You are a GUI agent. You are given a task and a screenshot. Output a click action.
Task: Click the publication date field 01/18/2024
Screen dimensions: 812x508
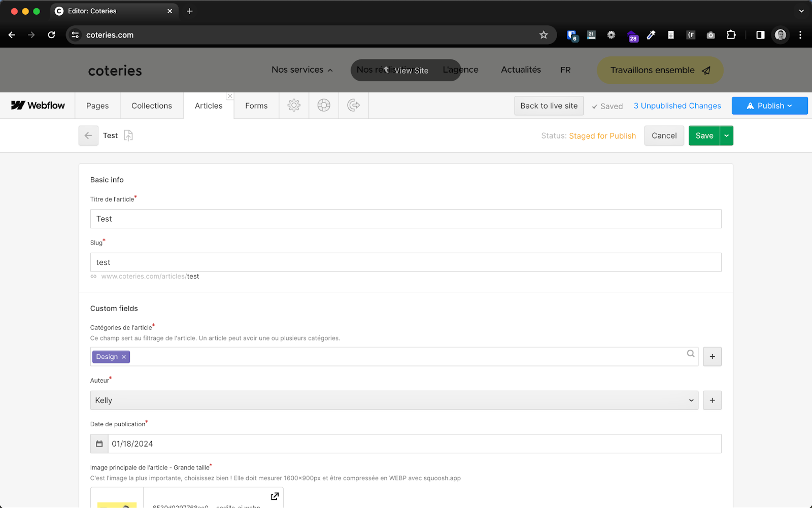(415, 444)
